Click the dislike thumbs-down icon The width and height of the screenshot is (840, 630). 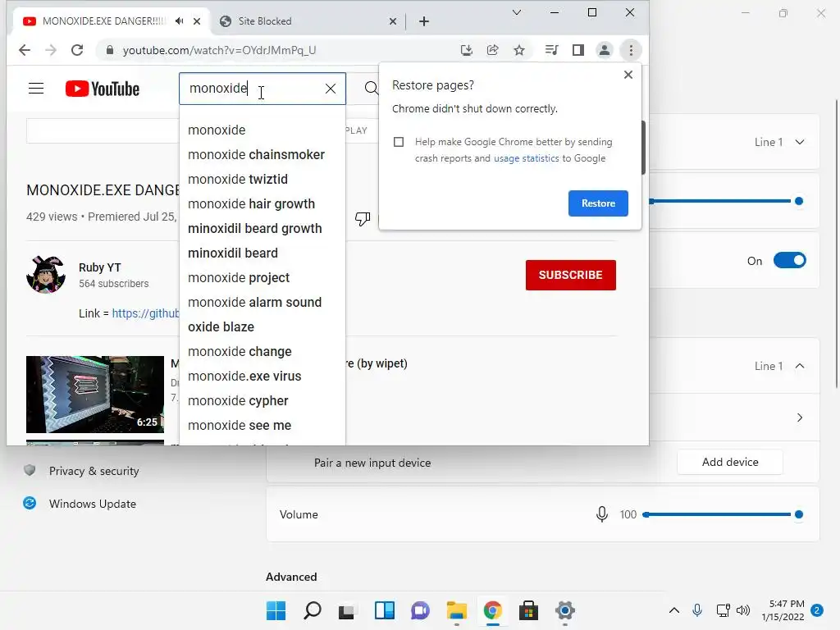click(363, 218)
